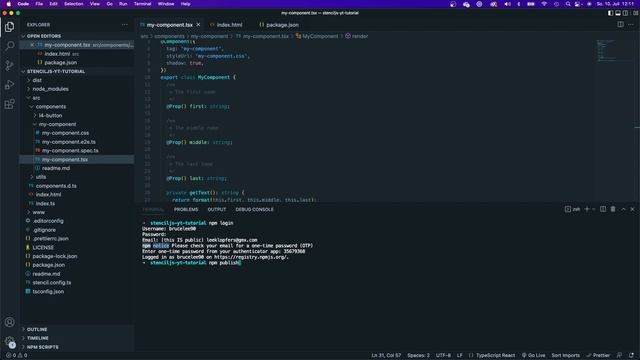Open the Accounts menu icon
The image size is (640, 360).
(x=9, y=322)
